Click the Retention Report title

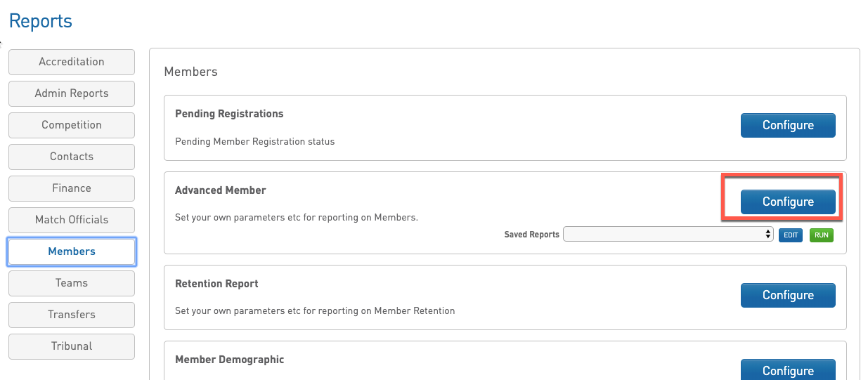point(216,284)
